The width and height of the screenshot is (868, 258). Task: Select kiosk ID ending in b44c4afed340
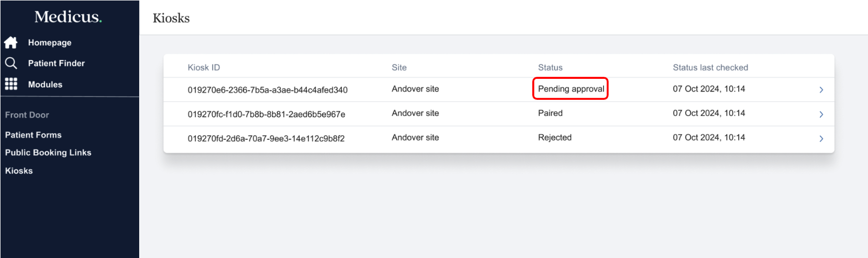pyautogui.click(x=267, y=90)
